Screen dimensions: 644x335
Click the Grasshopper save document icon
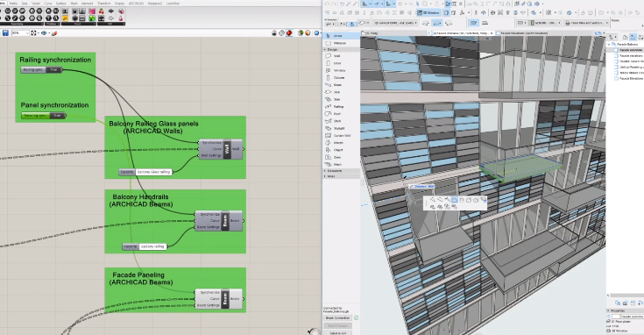tap(5, 32)
